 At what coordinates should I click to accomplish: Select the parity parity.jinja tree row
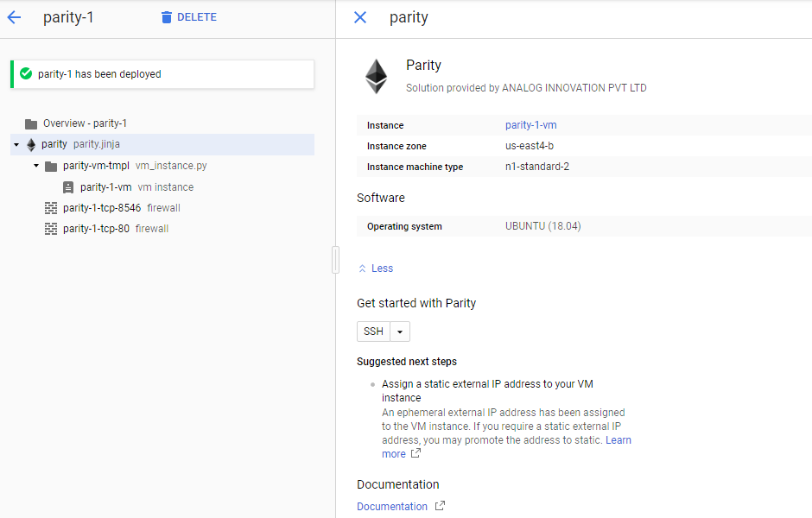coord(162,144)
